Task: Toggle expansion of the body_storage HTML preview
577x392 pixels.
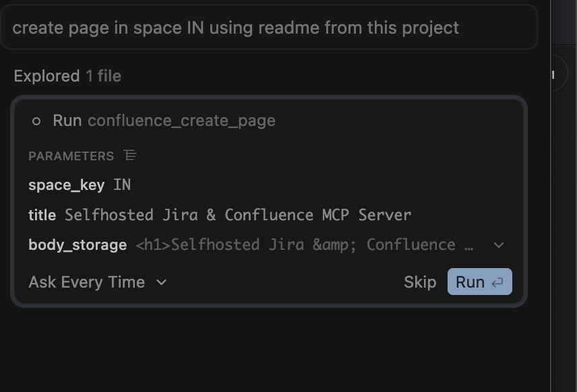Action: pos(498,245)
